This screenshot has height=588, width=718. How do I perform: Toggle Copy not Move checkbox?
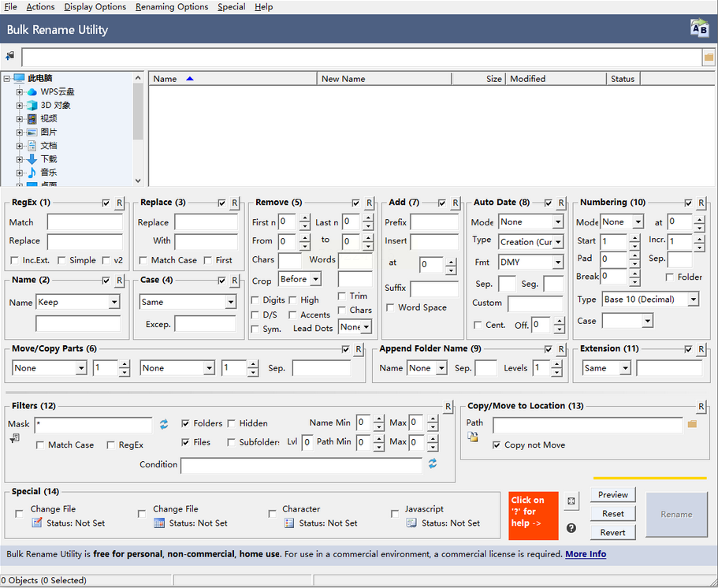click(x=497, y=445)
